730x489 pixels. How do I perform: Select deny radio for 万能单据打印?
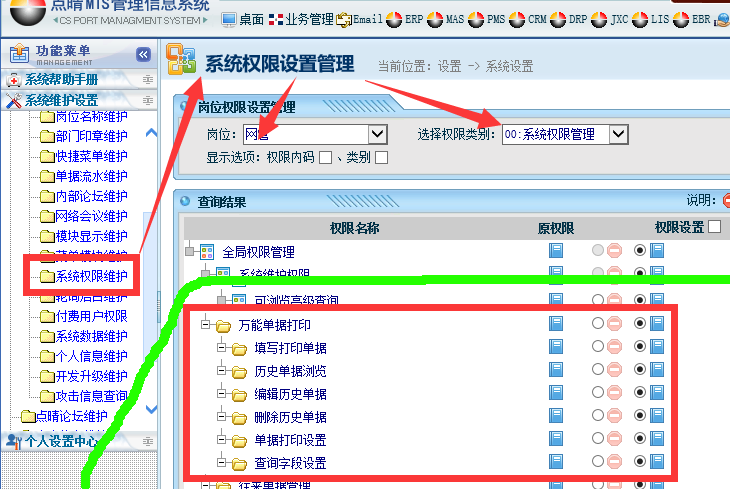(598, 323)
